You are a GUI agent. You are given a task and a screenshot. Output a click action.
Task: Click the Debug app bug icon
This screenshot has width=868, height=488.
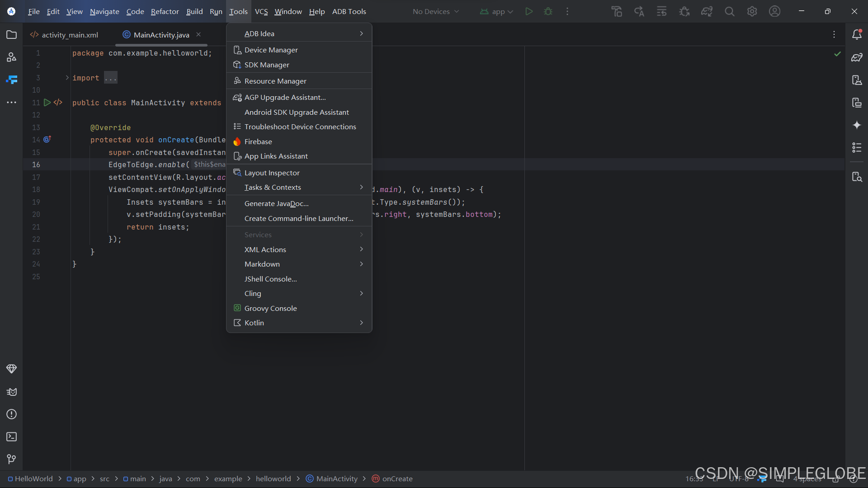(x=548, y=11)
